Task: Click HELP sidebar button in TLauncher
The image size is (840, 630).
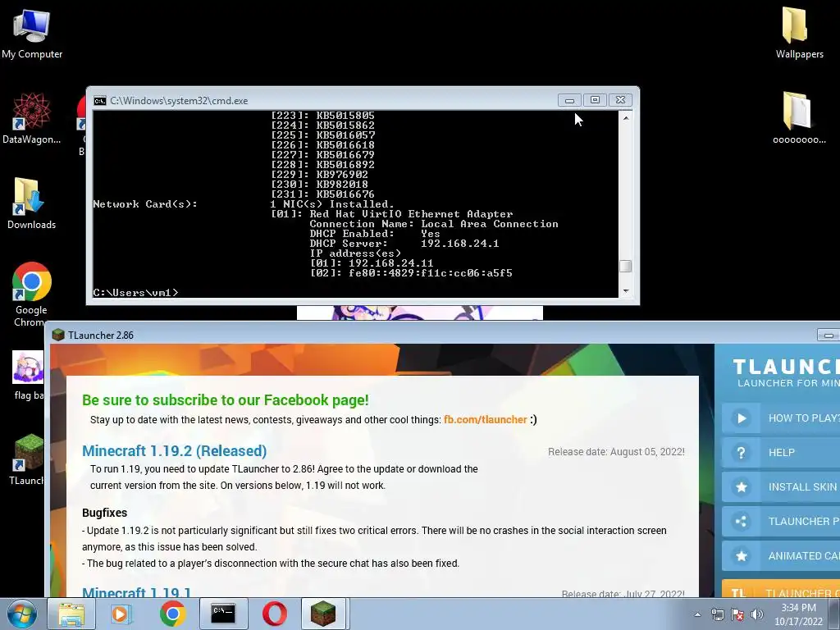Action: pyautogui.click(x=781, y=453)
